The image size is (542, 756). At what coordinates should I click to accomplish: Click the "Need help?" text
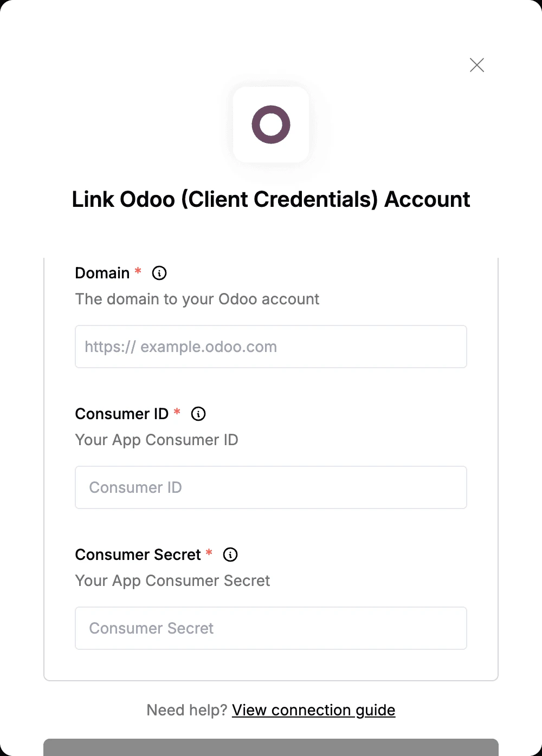(x=186, y=710)
